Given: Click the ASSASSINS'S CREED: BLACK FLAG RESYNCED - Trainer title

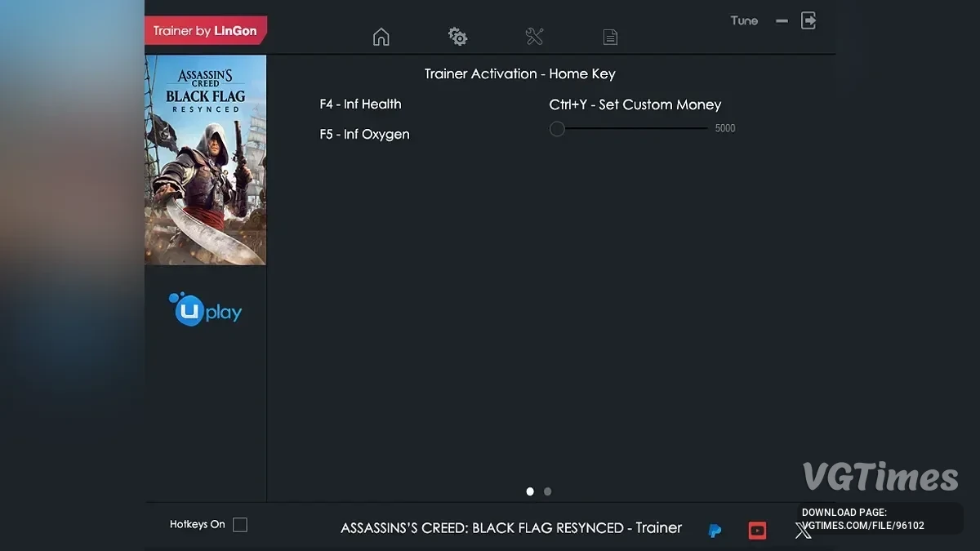Looking at the screenshot, I should point(511,527).
